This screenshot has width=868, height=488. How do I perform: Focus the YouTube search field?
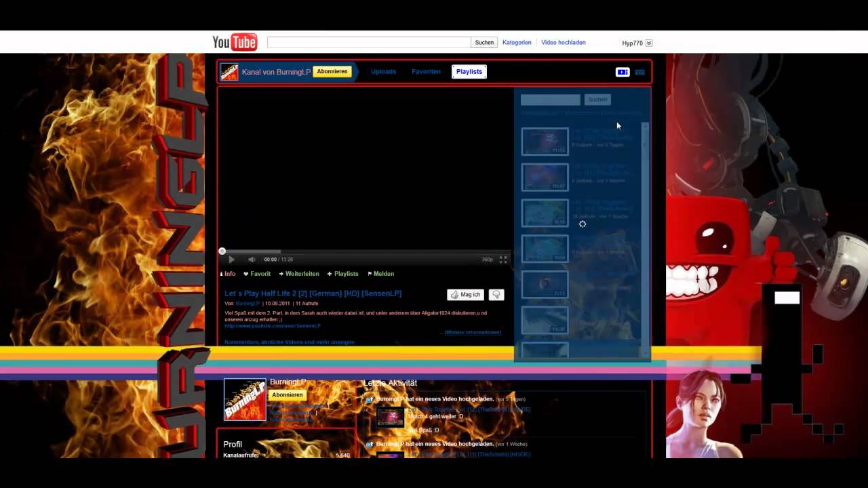click(369, 42)
